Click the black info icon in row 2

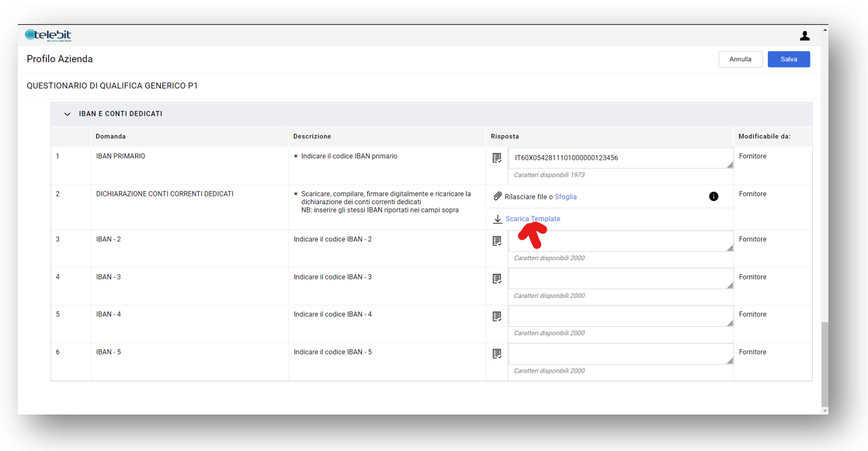713,196
